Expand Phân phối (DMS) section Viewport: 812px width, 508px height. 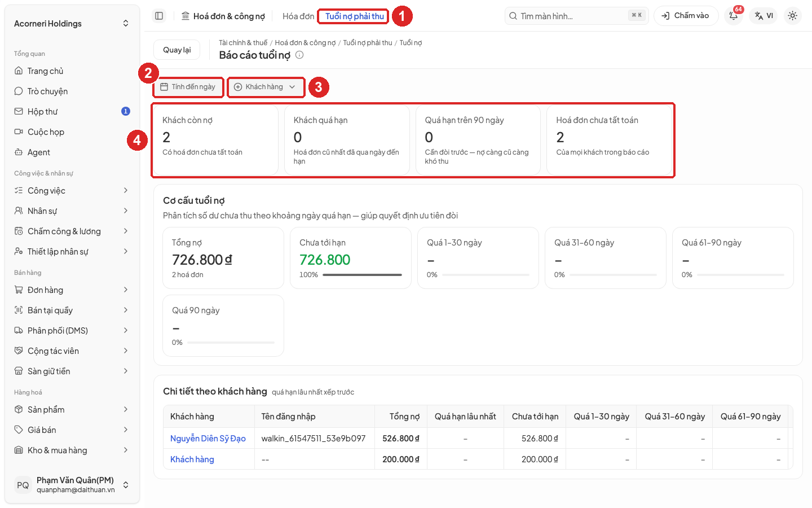(x=72, y=331)
